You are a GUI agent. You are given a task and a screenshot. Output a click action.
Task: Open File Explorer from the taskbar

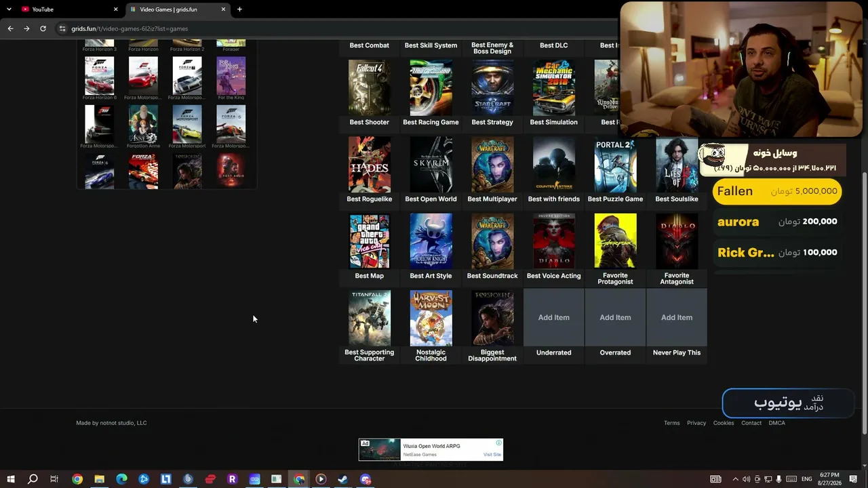[99, 479]
